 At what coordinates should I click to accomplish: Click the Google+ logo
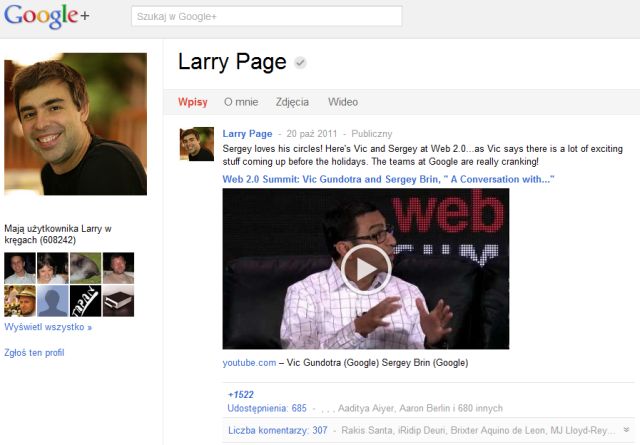pyautogui.click(x=47, y=16)
